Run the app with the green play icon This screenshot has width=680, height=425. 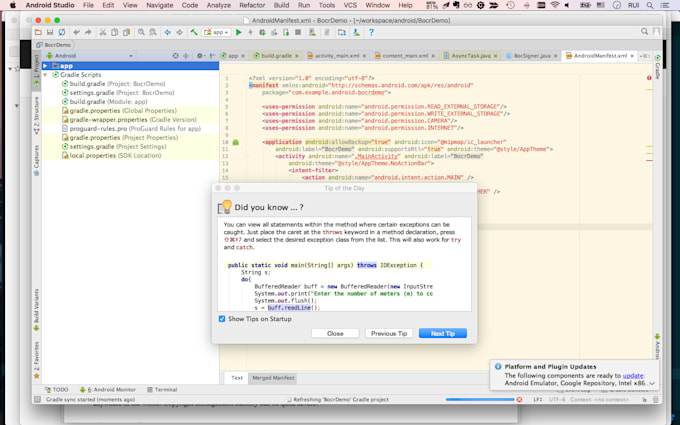tap(239, 33)
